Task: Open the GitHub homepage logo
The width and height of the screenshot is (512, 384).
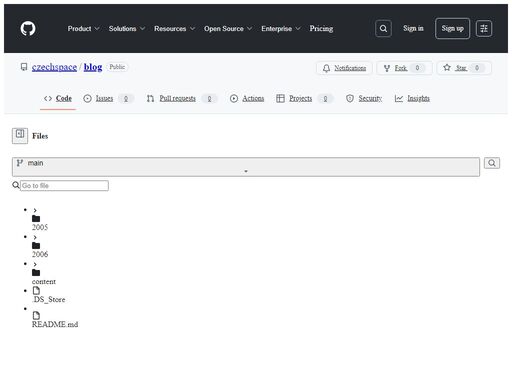Action: click(28, 28)
